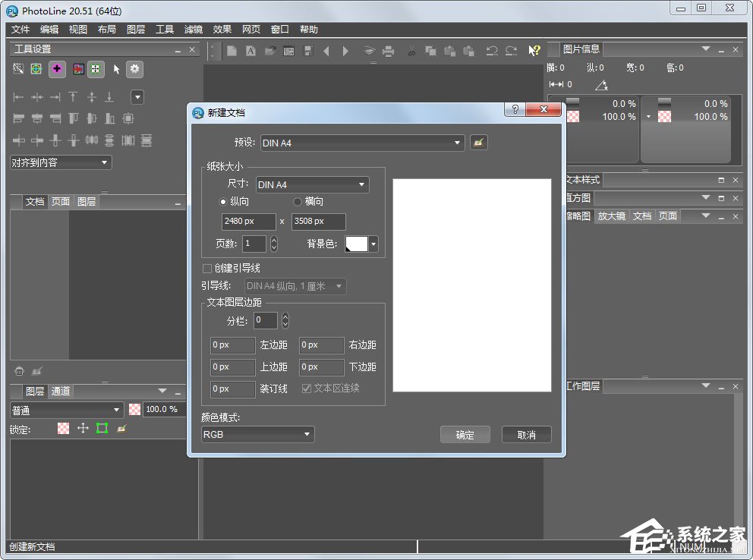The image size is (753, 560).
Task: Toggle the 文本区连续 checkbox
Action: [306, 389]
